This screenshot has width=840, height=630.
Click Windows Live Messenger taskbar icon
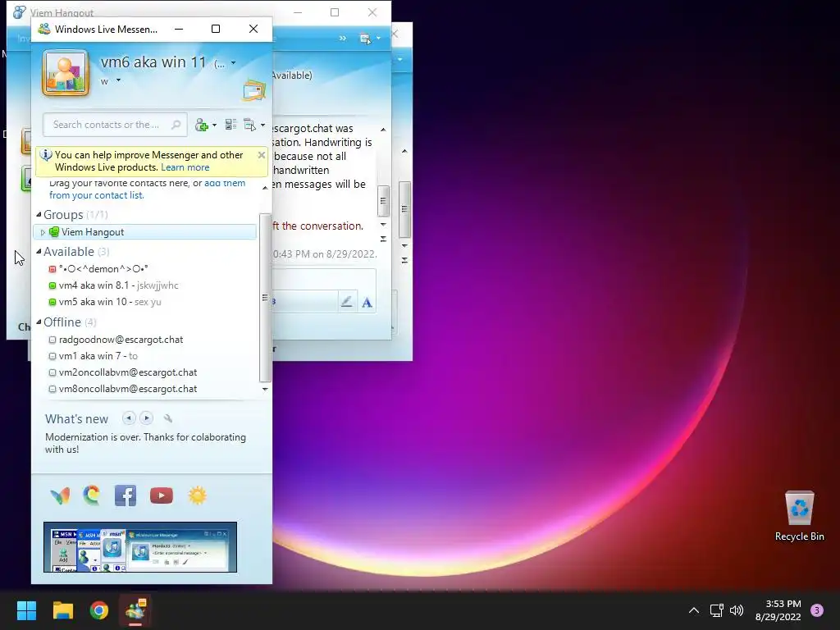[x=135, y=610]
